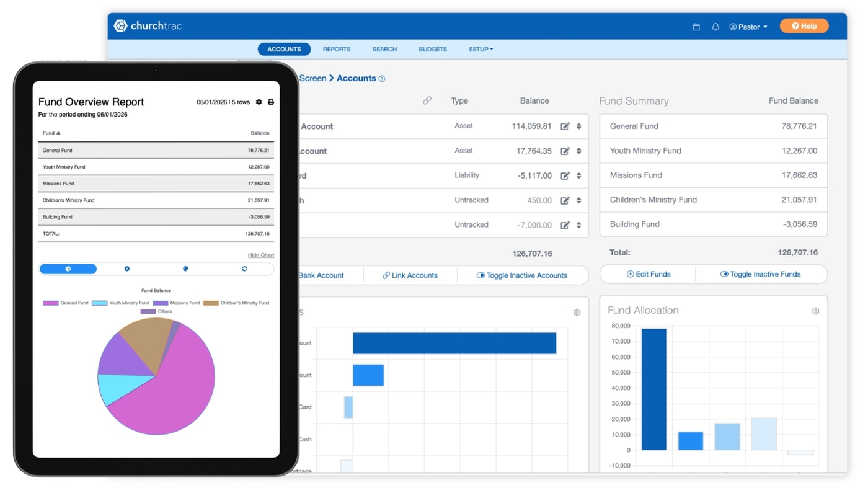Open the Budgets tab

tap(433, 49)
